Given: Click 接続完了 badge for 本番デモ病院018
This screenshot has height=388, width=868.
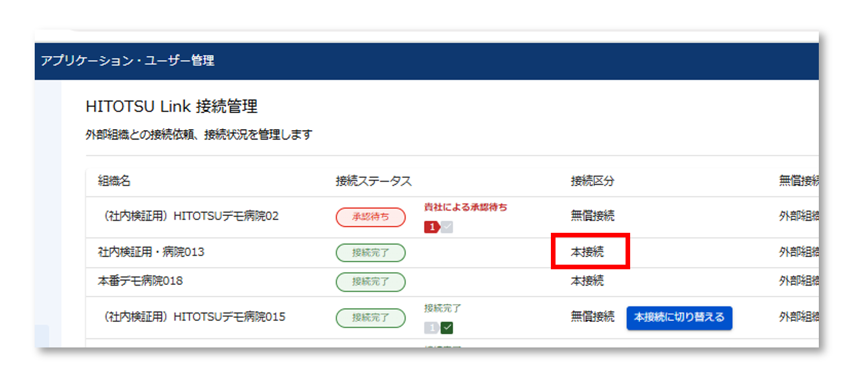Looking at the screenshot, I should coord(370,282).
